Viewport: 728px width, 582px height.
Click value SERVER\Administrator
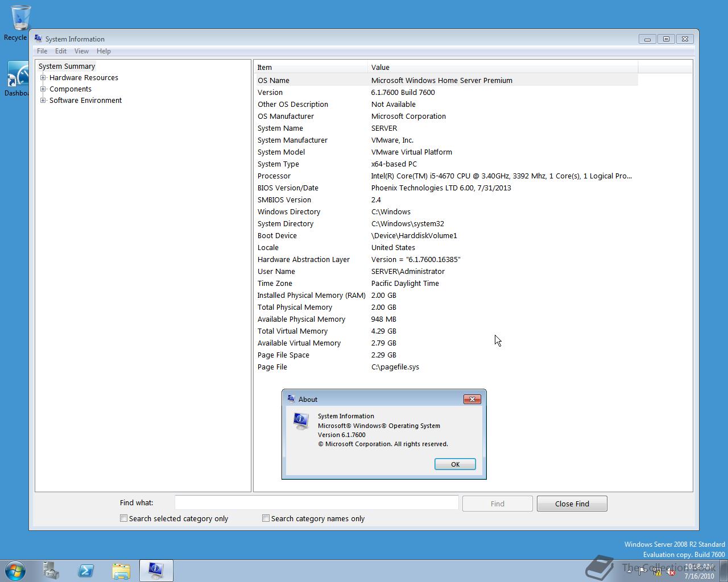[408, 272]
